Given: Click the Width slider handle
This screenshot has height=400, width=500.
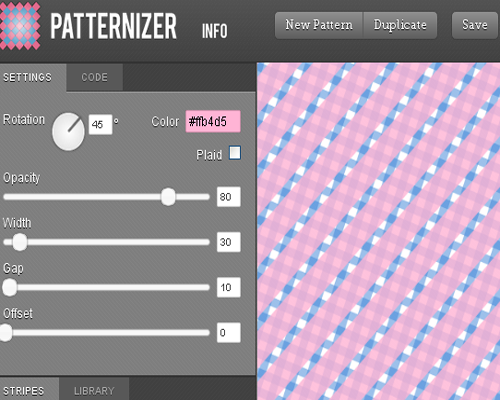Looking at the screenshot, I should coord(20,242).
